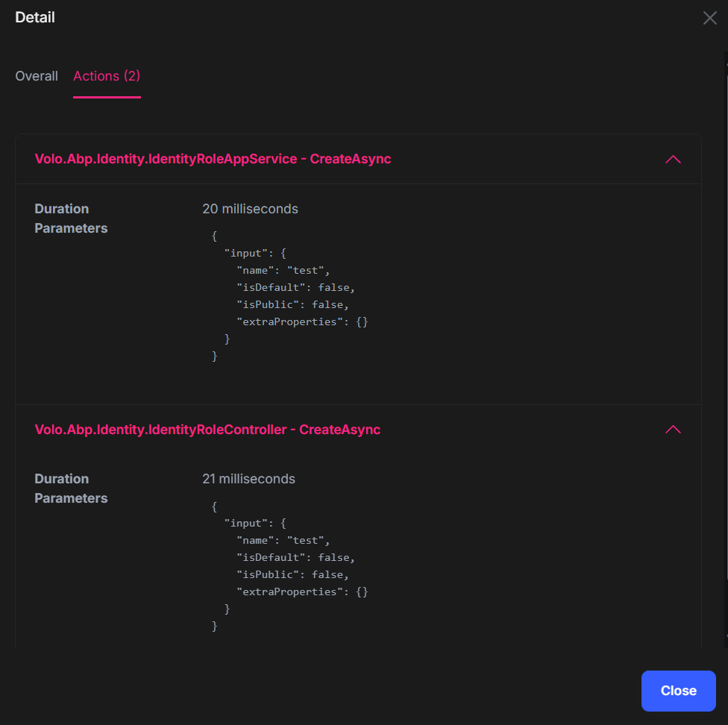Viewport: 728px width, 725px height.
Task: Select the Actions (2) tab
Action: 107,76
